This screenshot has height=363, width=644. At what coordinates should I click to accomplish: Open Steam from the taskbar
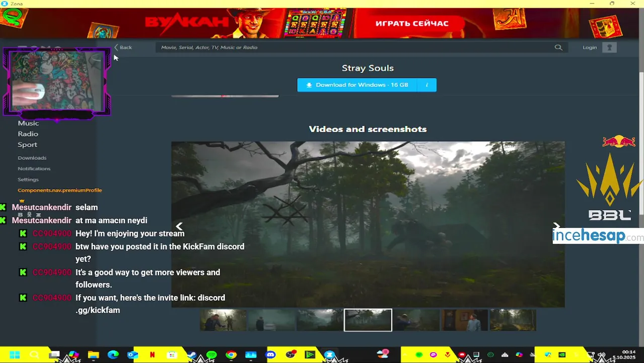pyautogui.click(x=192, y=354)
